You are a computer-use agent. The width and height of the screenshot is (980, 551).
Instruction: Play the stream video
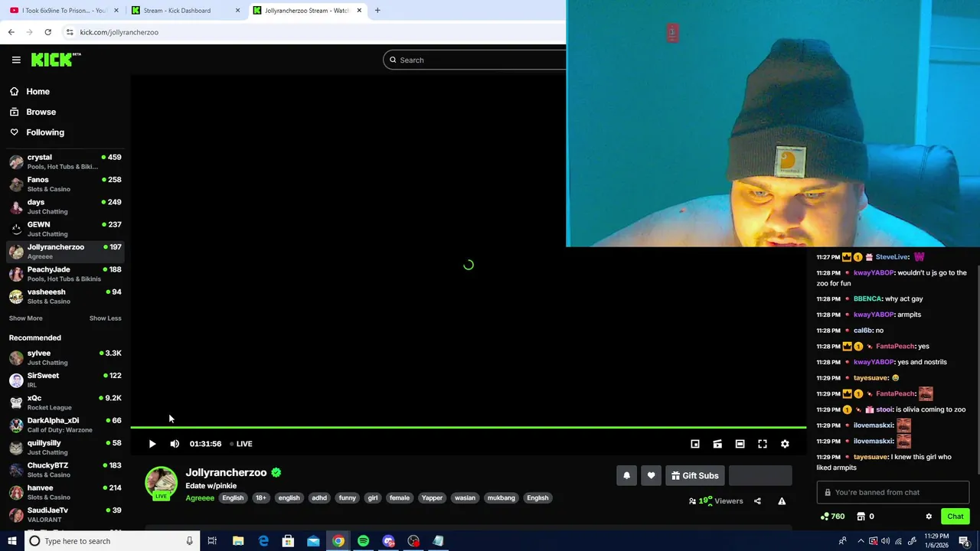[x=152, y=444]
